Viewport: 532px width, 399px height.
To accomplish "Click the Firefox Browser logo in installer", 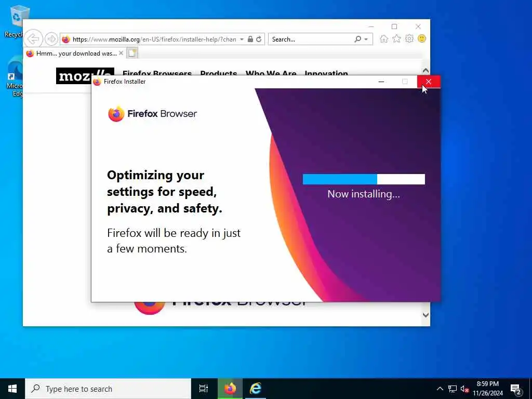I will [x=152, y=114].
